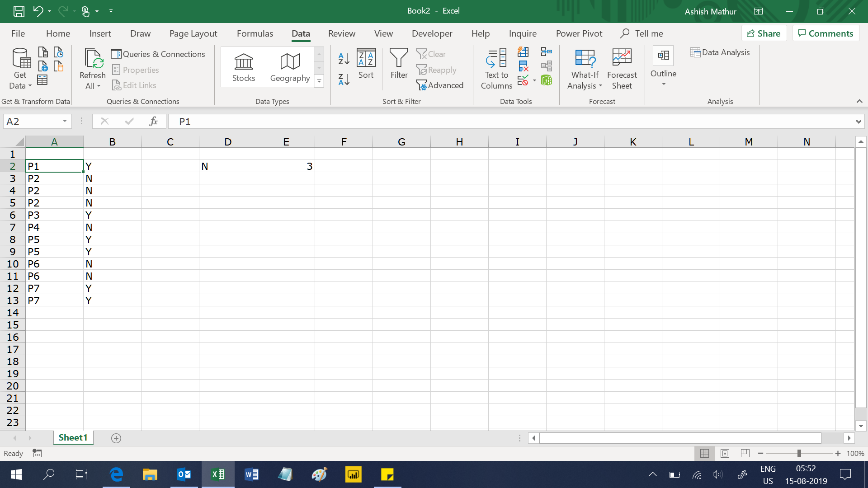Insert function fx button
This screenshot has width=868, height=488.
(154, 121)
